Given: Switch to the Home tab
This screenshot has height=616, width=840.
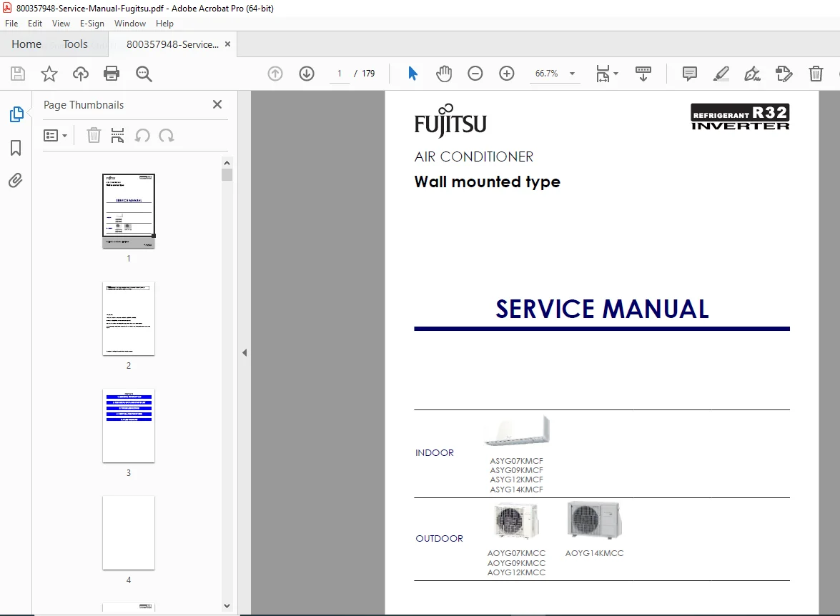Looking at the screenshot, I should pos(26,44).
